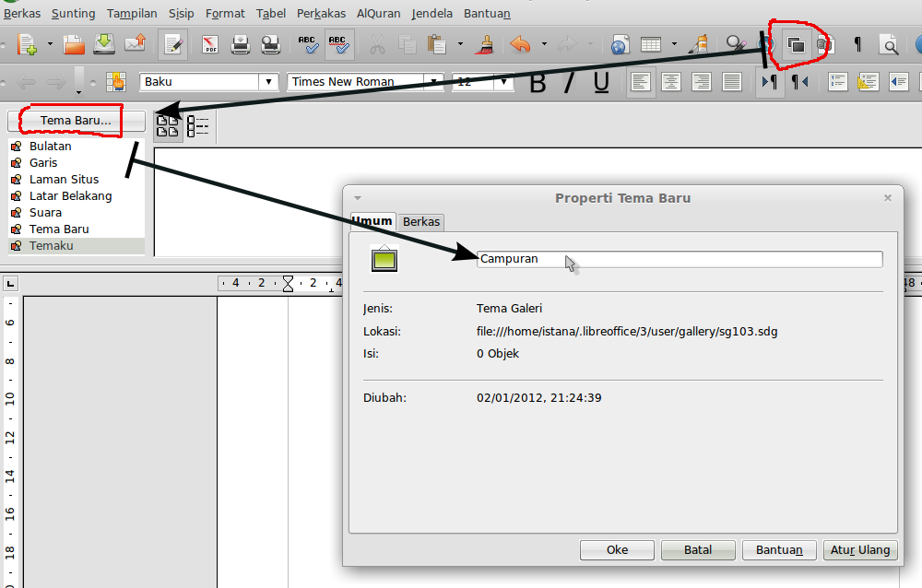Open the Format menu
This screenshot has width=922, height=588.
pyautogui.click(x=225, y=13)
